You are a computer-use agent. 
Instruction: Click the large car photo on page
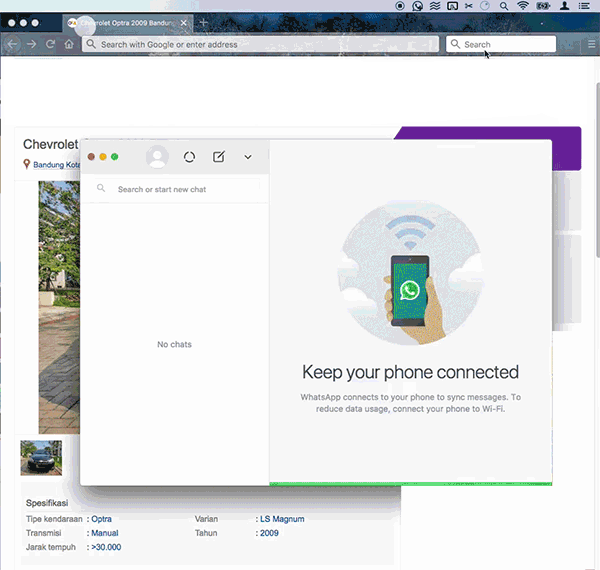click(59, 307)
